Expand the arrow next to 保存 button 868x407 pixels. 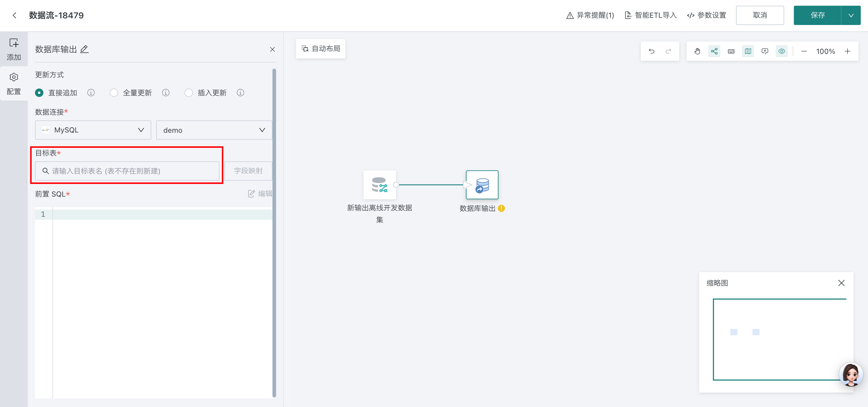(x=851, y=15)
